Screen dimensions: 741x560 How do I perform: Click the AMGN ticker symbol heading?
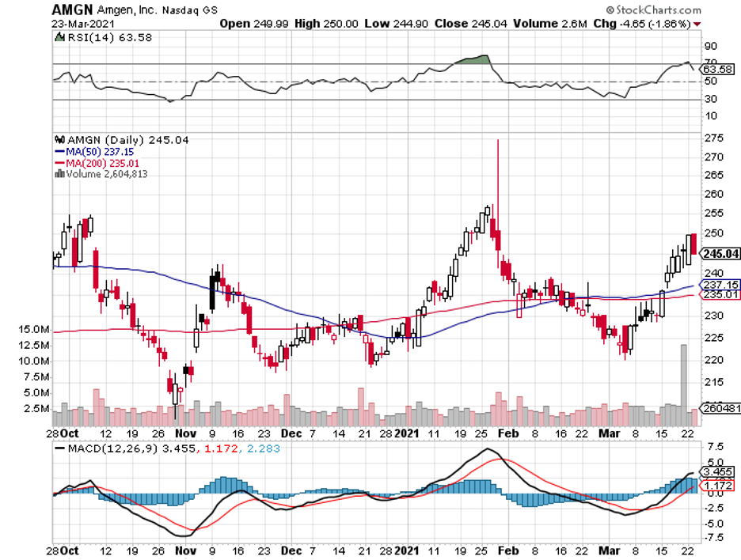pos(70,9)
